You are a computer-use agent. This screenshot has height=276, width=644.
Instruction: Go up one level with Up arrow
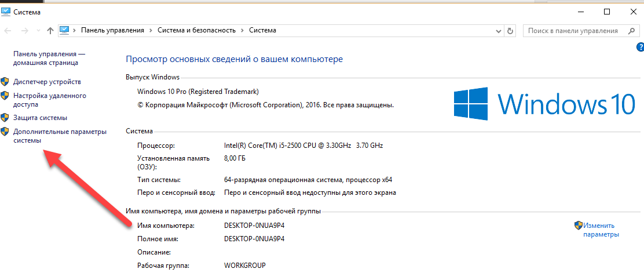pos(50,30)
